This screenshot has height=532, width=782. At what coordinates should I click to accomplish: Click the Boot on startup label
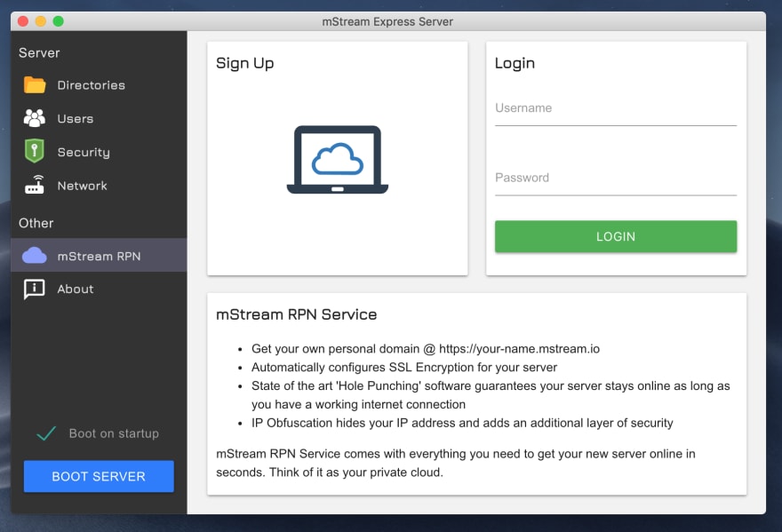click(x=114, y=433)
